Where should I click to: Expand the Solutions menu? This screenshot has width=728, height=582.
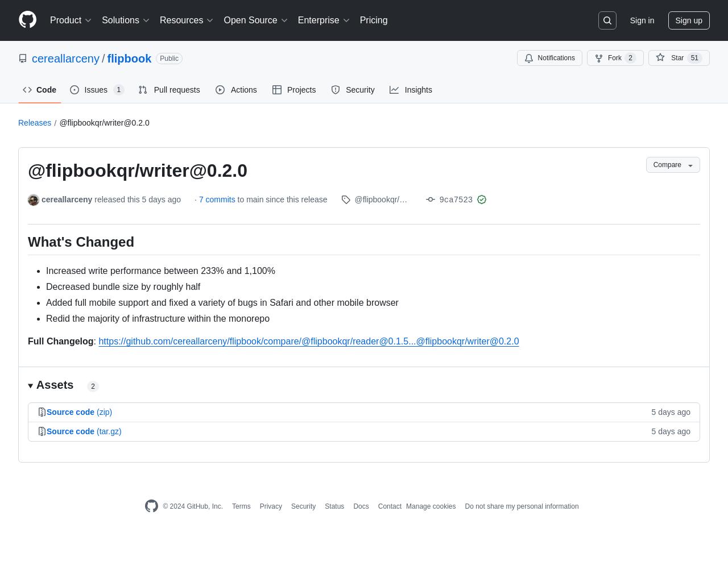coord(126,20)
